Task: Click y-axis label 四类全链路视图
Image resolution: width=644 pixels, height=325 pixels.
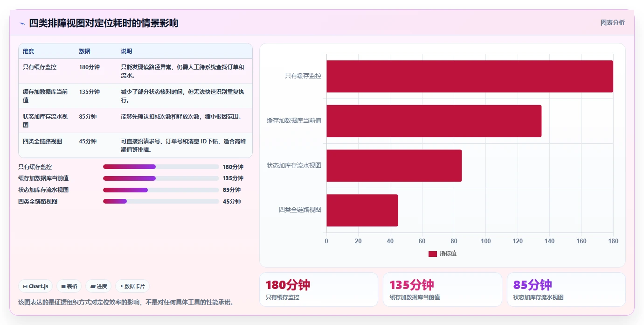Action: (x=300, y=210)
